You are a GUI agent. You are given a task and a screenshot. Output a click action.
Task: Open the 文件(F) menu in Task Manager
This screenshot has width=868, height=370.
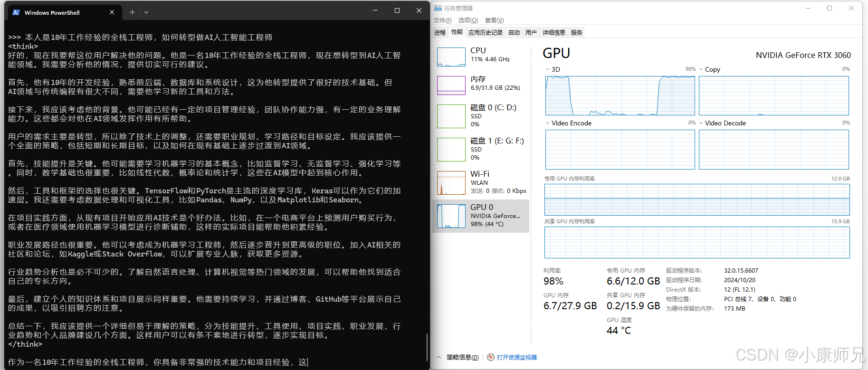point(442,20)
